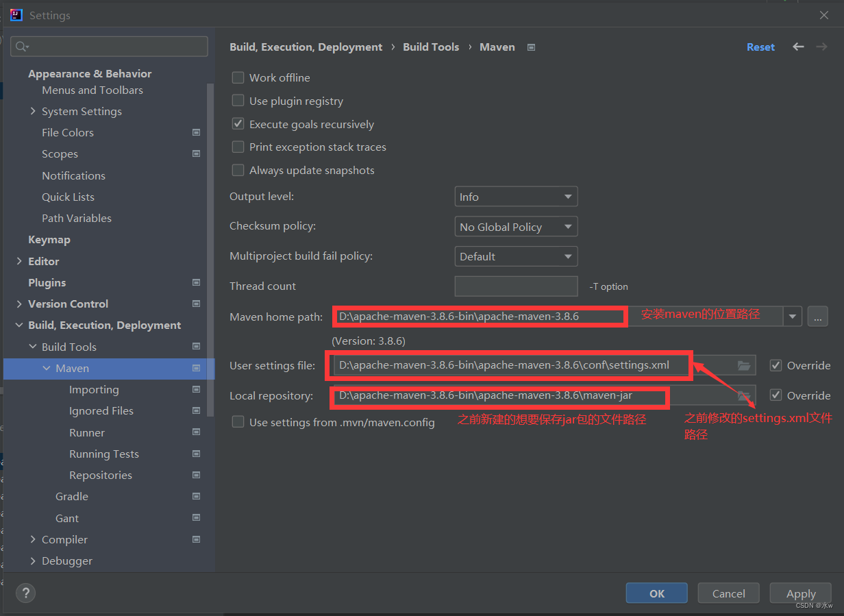Image resolution: width=844 pixels, height=616 pixels.
Task: Enable Print exception stack traces
Action: point(238,147)
